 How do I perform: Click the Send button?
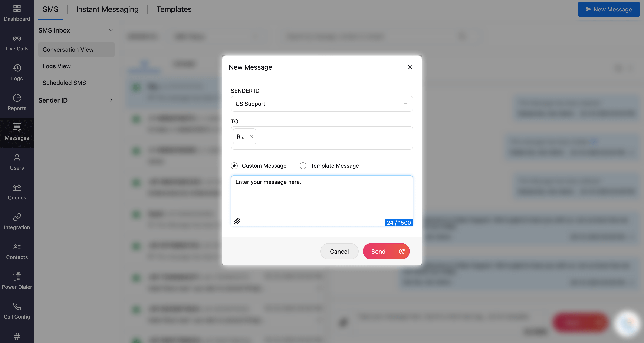378,251
